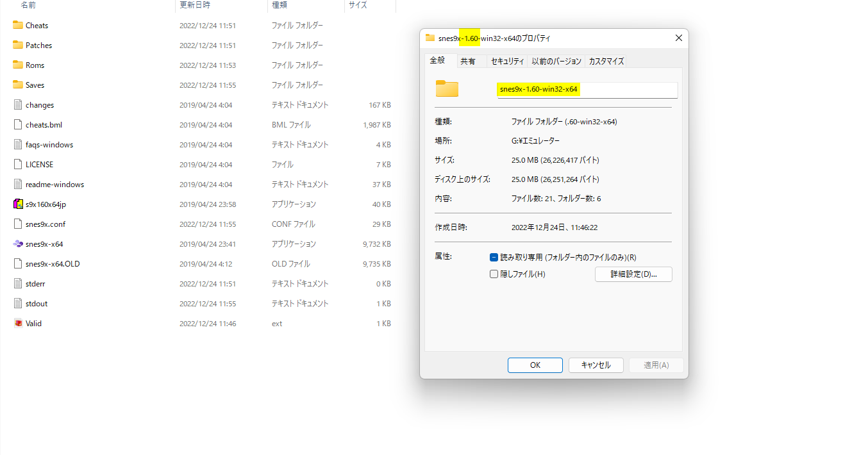Image resolution: width=868 pixels, height=455 pixels.
Task: Switch to the カスタマイズ tab
Action: pyautogui.click(x=606, y=62)
